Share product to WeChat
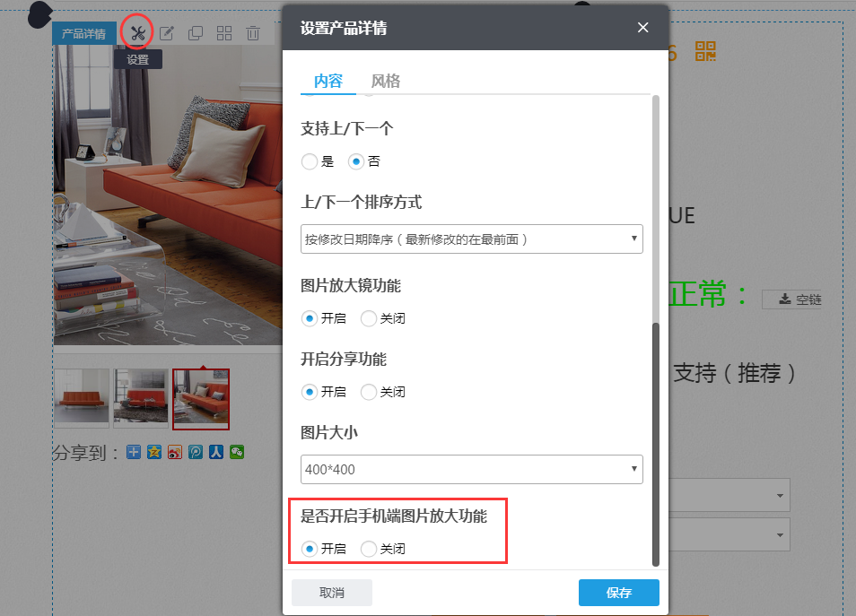Viewport: 856px width, 616px height. [x=236, y=452]
